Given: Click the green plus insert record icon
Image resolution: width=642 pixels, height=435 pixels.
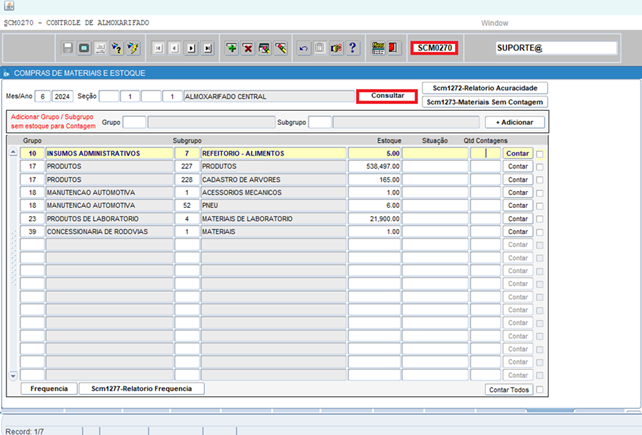Looking at the screenshot, I should click(x=232, y=48).
